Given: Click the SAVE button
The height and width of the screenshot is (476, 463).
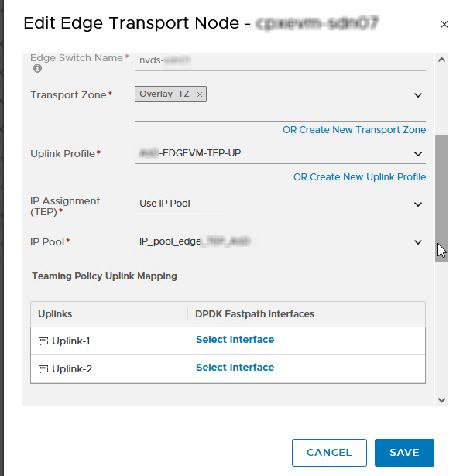Looking at the screenshot, I should pos(404,452).
